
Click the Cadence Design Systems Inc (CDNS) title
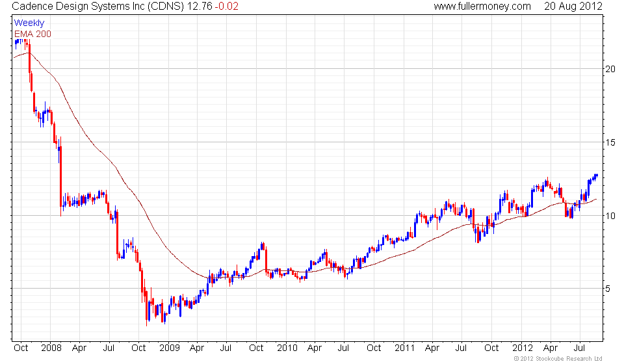(x=98, y=6)
